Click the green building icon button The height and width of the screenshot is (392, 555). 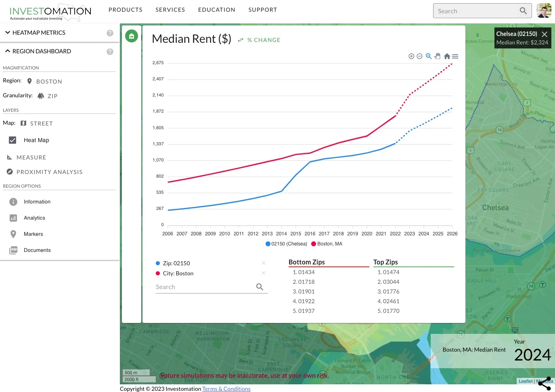(132, 36)
